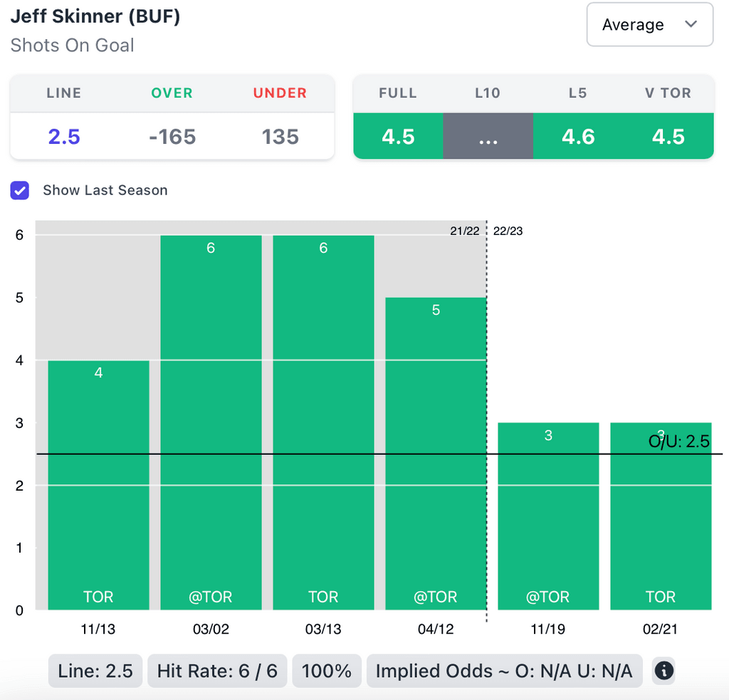Viewport: 729px width, 700px height.
Task: Click the Hit Rate: 6 / 6 chip
Action: 217,671
